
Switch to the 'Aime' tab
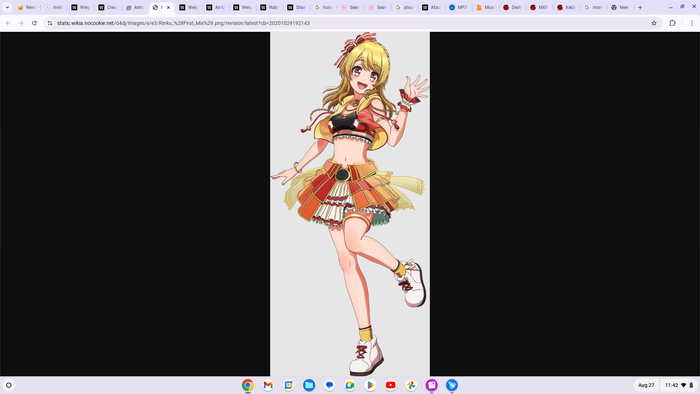pyautogui.click(x=134, y=7)
